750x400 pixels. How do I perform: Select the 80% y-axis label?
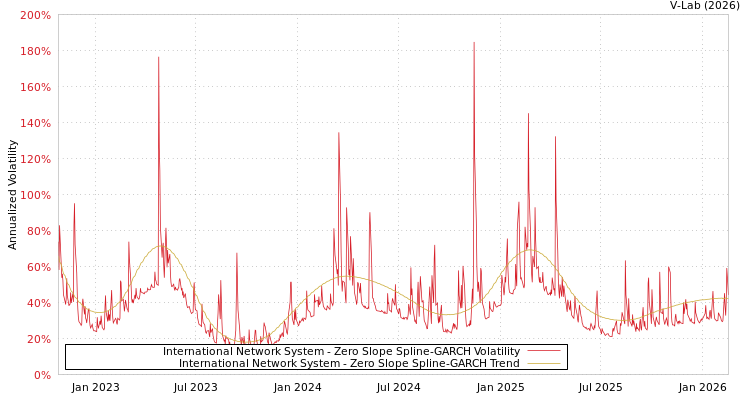(x=38, y=231)
